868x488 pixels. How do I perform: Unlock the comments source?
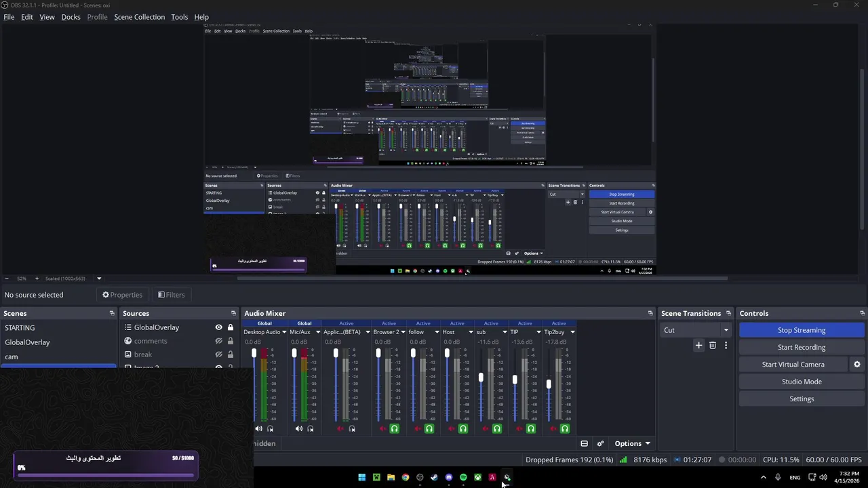(x=230, y=341)
